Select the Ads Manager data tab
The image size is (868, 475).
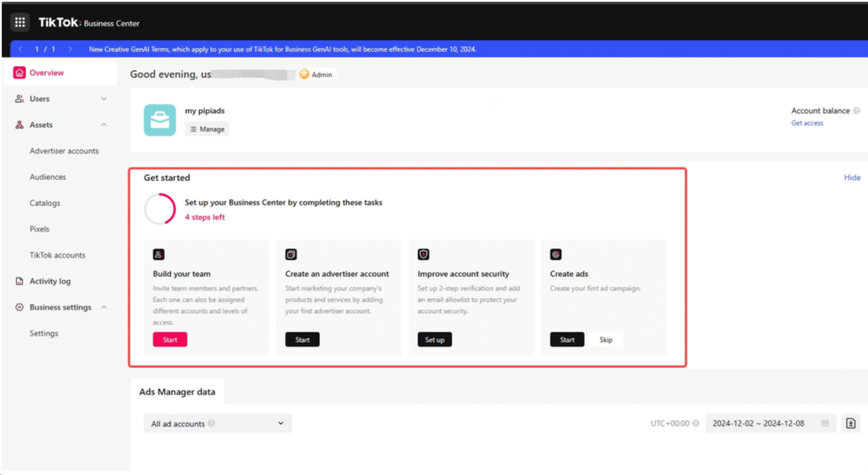tap(177, 392)
